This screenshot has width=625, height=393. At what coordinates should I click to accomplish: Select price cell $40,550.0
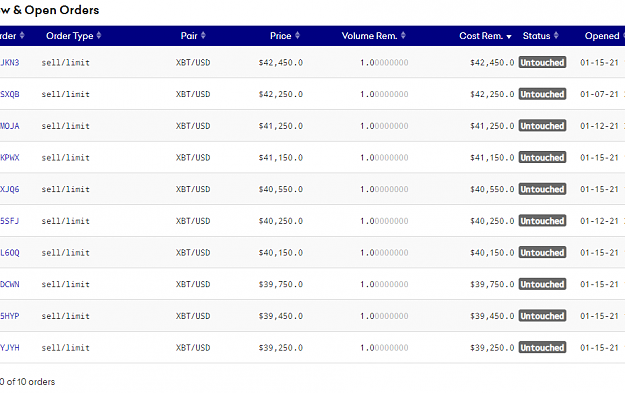point(281,189)
